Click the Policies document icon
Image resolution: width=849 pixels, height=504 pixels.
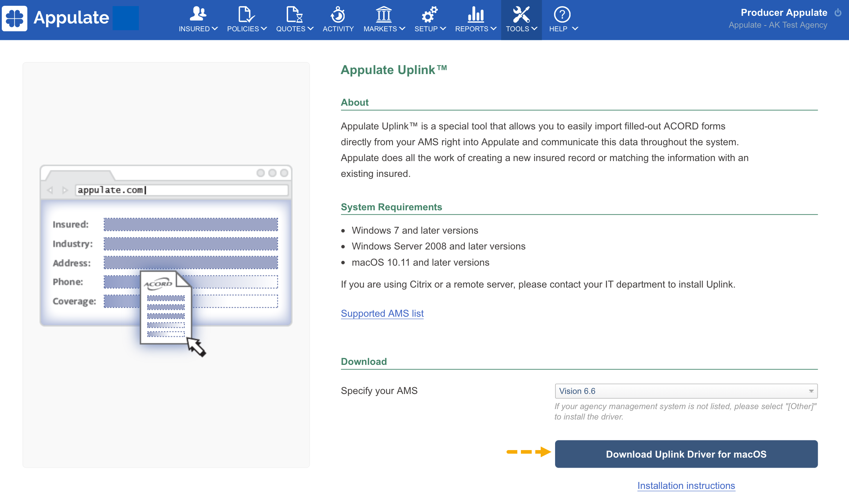(246, 14)
